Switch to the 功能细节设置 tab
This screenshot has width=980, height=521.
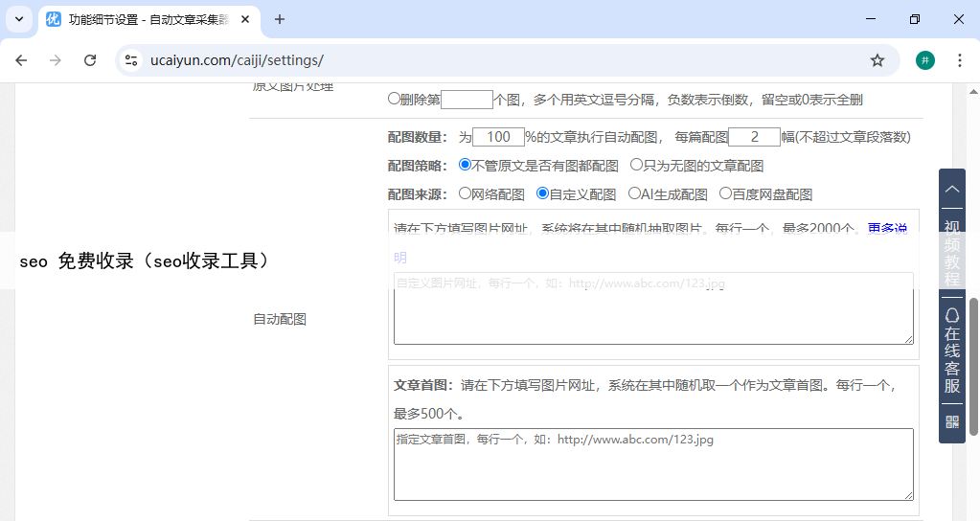[144, 19]
